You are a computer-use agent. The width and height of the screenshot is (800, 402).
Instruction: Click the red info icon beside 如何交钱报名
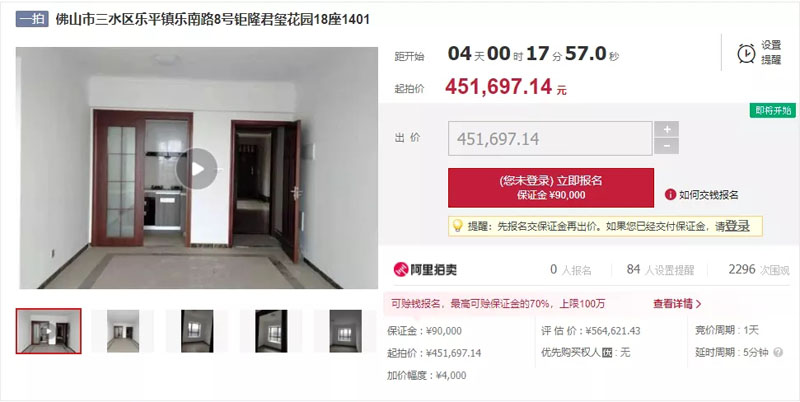pyautogui.click(x=670, y=194)
